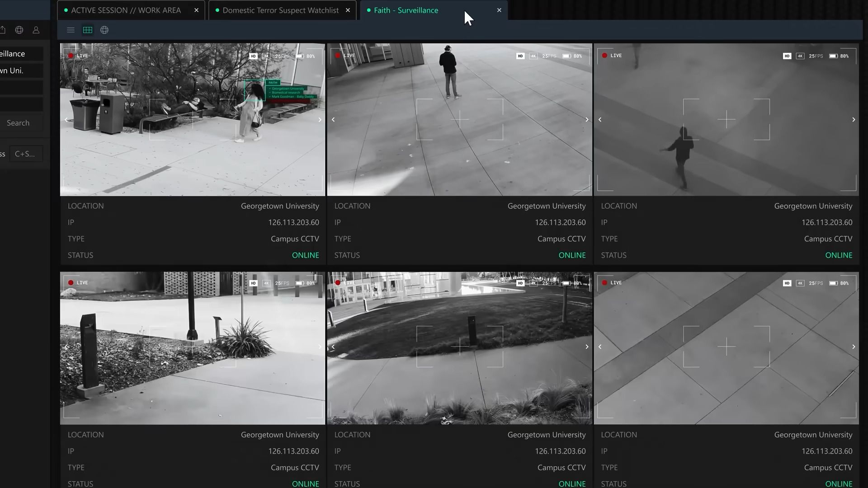The width and height of the screenshot is (868, 488).
Task: Select the grid view icon
Action: [x=88, y=30]
